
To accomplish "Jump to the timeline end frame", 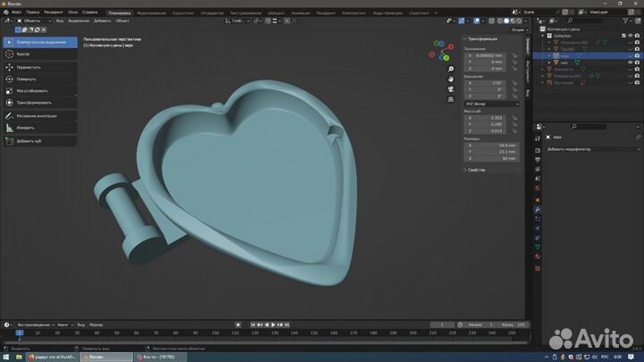I will (287, 324).
